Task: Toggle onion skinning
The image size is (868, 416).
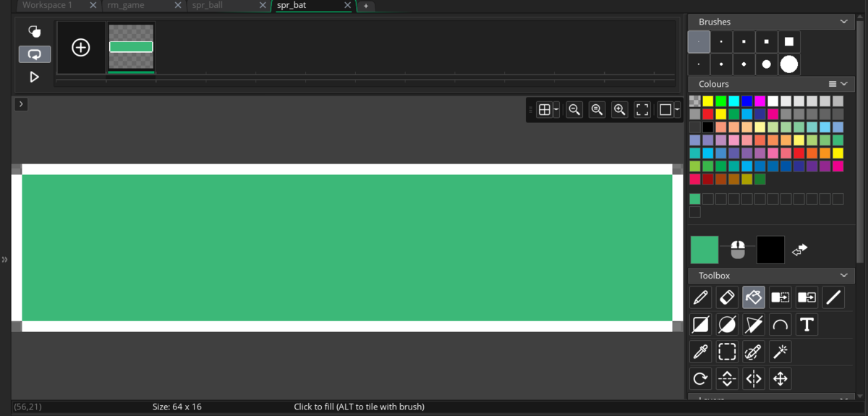Action: click(x=34, y=31)
